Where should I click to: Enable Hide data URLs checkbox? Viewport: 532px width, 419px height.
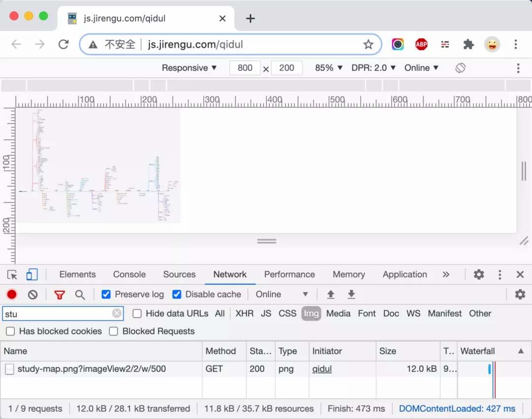click(137, 314)
